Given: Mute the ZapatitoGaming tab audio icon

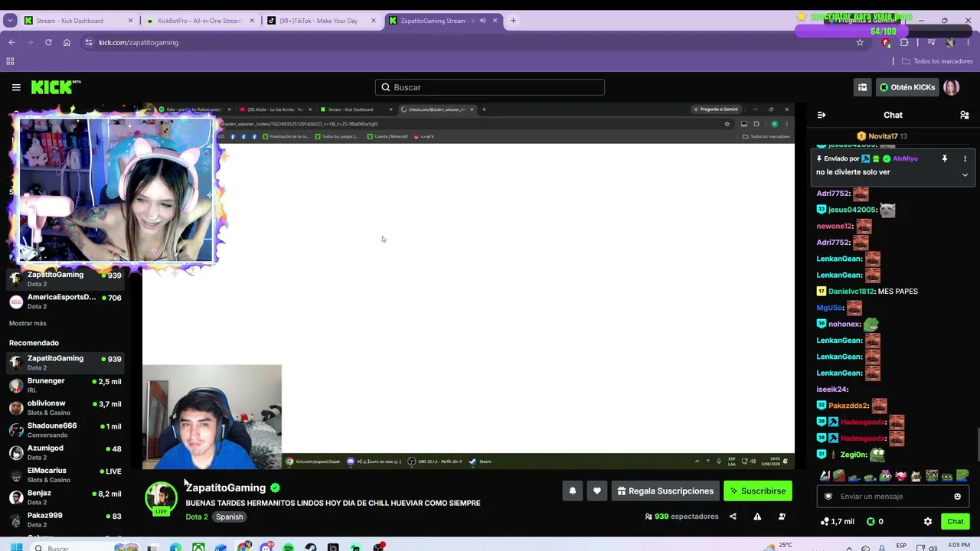Looking at the screenshot, I should coord(482,21).
